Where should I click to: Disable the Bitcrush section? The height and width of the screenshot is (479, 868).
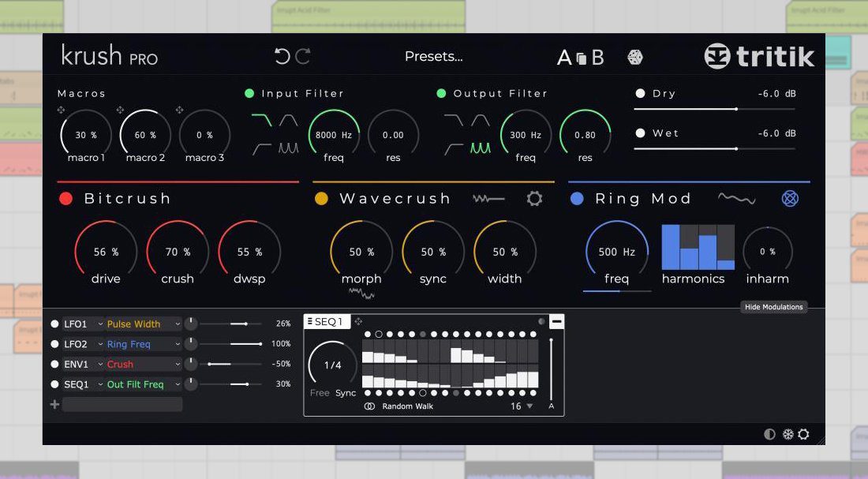[65, 198]
